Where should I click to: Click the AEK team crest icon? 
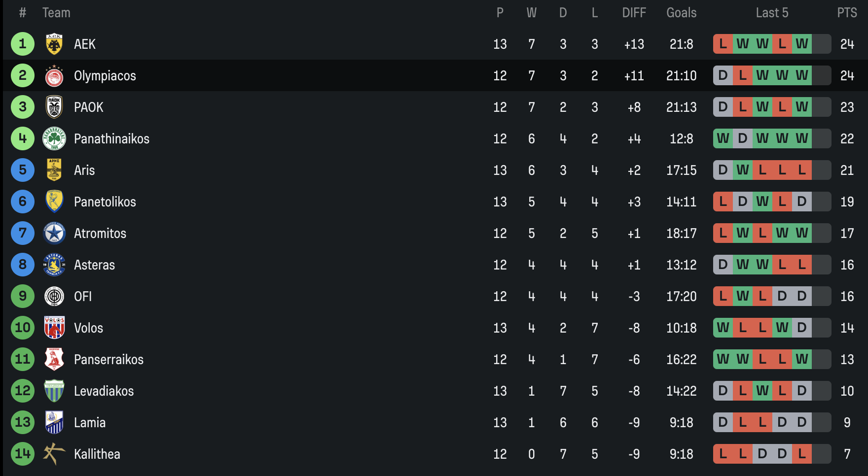click(54, 44)
